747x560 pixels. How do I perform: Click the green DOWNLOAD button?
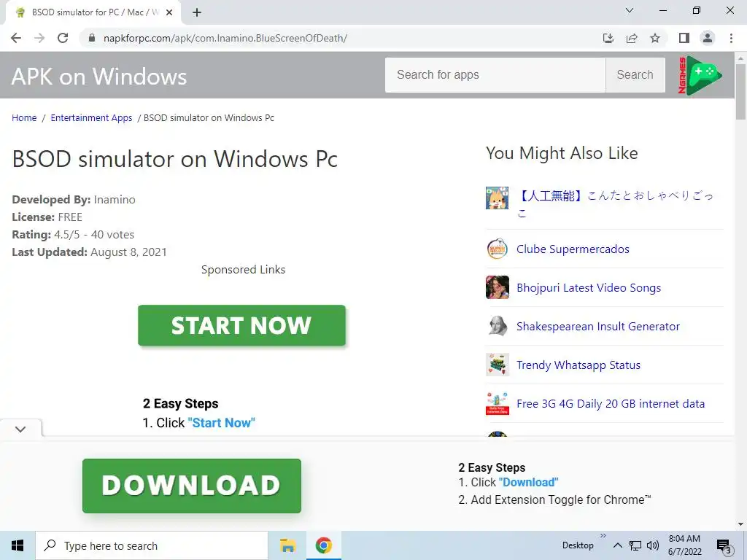[x=192, y=486]
